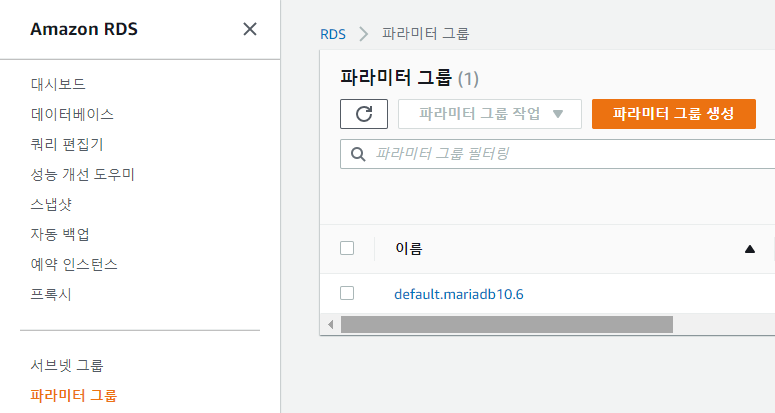Go to 데이터베이스 in sidebar
This screenshot has height=413, width=775.
[72, 114]
